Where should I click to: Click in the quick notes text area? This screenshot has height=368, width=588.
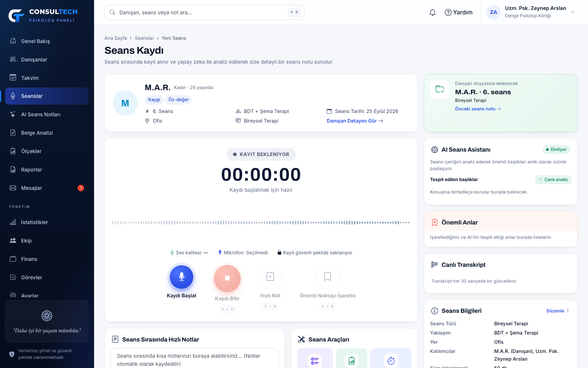pyautogui.click(x=194, y=358)
